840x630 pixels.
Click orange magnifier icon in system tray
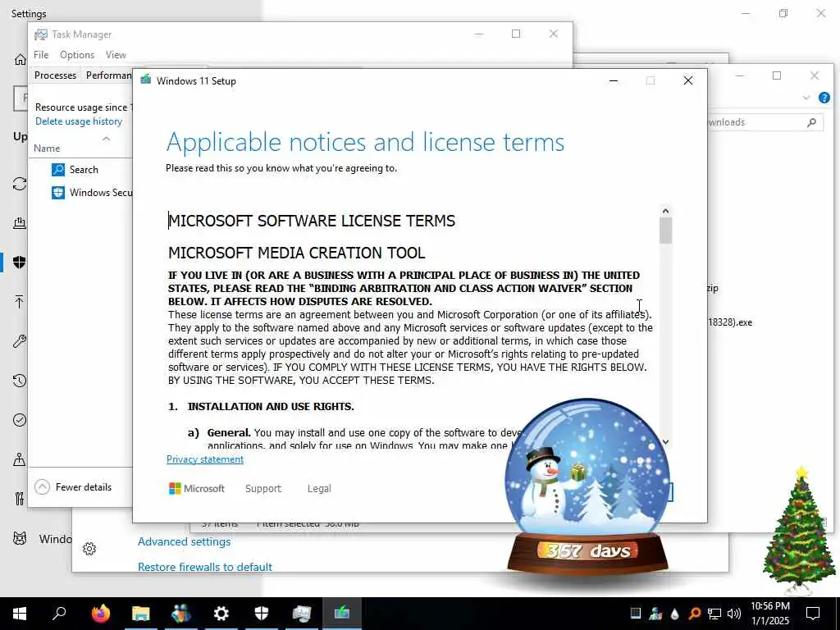coord(694,614)
